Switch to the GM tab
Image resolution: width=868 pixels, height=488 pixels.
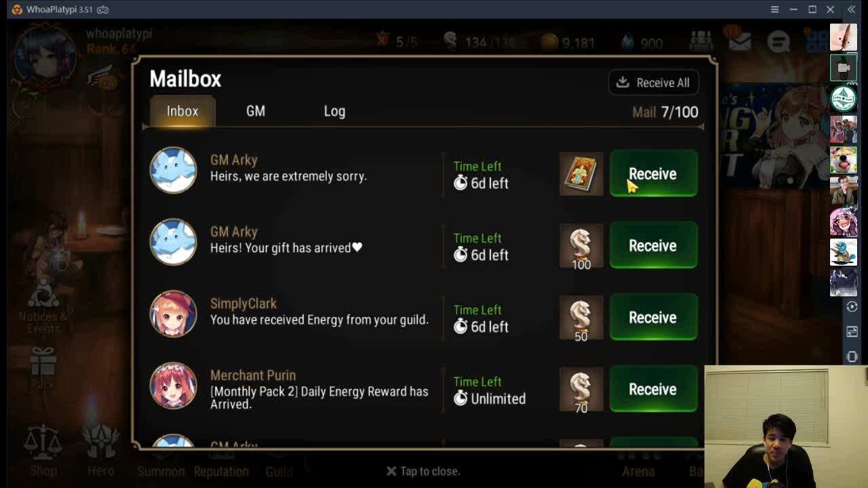tap(256, 111)
